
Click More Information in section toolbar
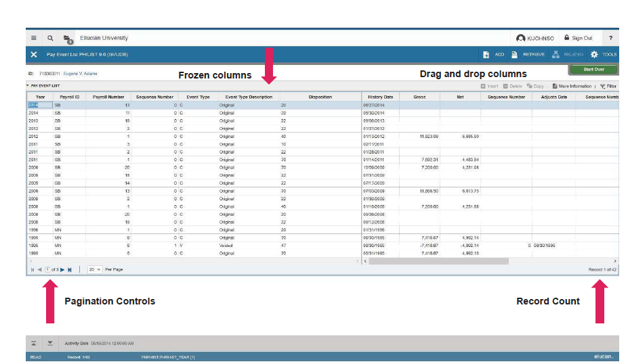[572, 87]
